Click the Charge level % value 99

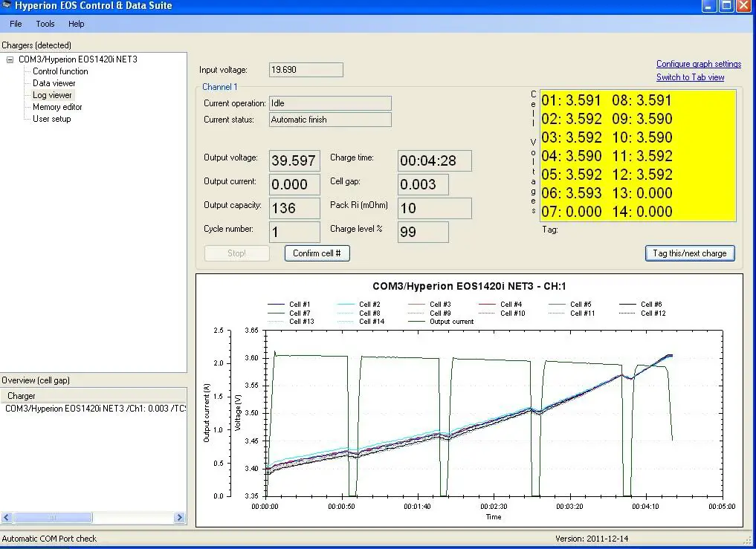[x=423, y=232]
